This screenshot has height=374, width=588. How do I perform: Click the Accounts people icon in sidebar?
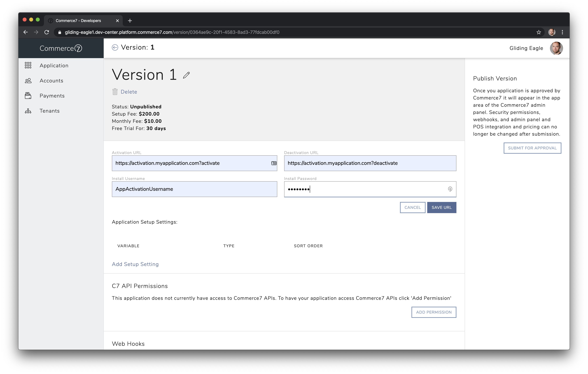tap(28, 81)
